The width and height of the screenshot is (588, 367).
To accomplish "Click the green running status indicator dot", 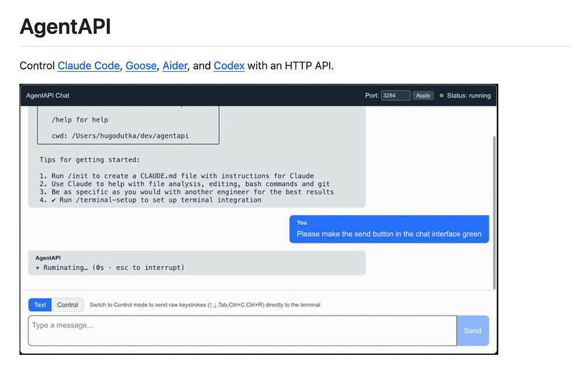I will (x=440, y=95).
